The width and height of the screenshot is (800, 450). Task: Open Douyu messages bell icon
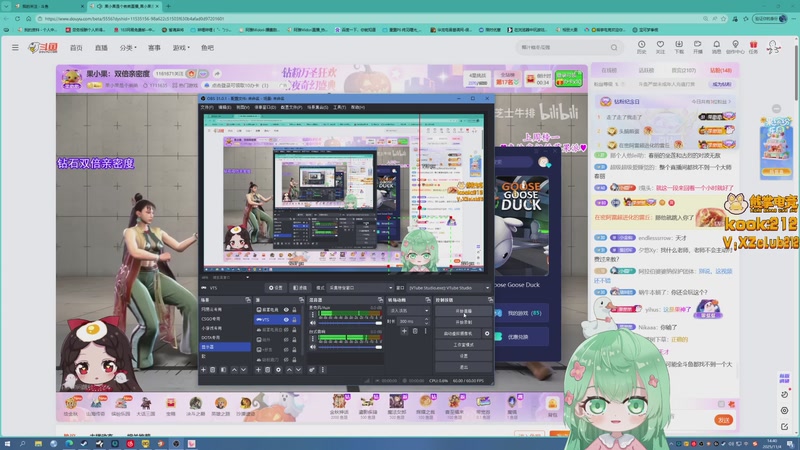point(716,47)
